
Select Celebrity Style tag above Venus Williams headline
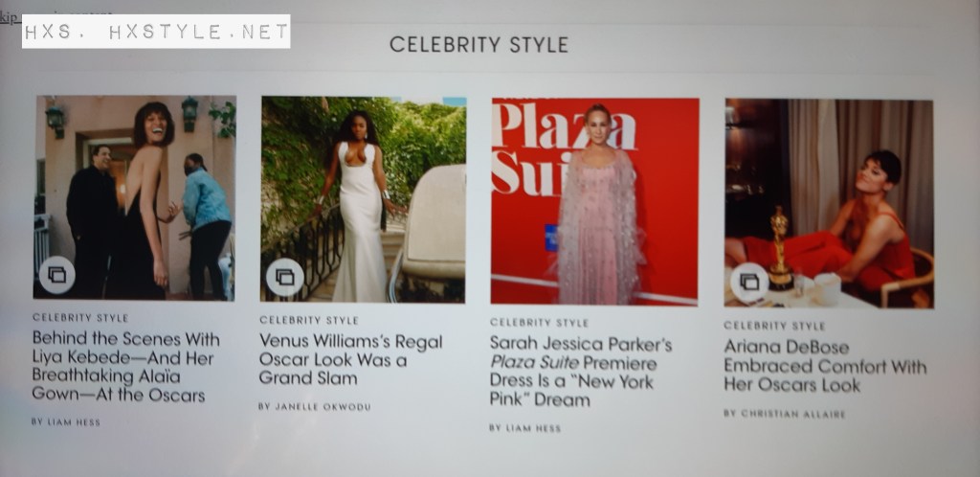click(x=309, y=320)
